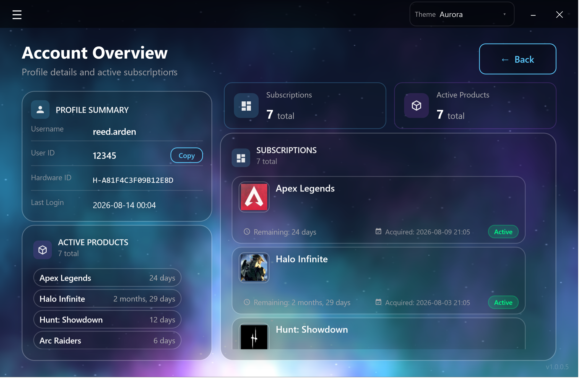The image size is (588, 387).
Task: Copy the User ID
Action: 186,155
